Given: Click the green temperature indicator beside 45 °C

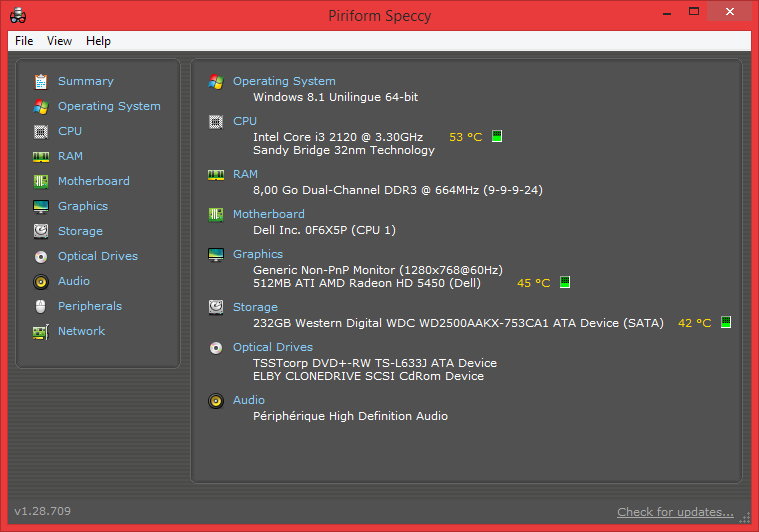Looking at the screenshot, I should click(565, 282).
